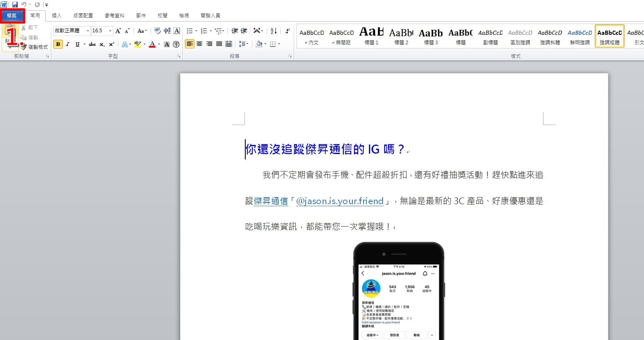Click the Word application icon in title bar
The width and height of the screenshot is (644, 340).
pyautogui.click(x=4, y=5)
